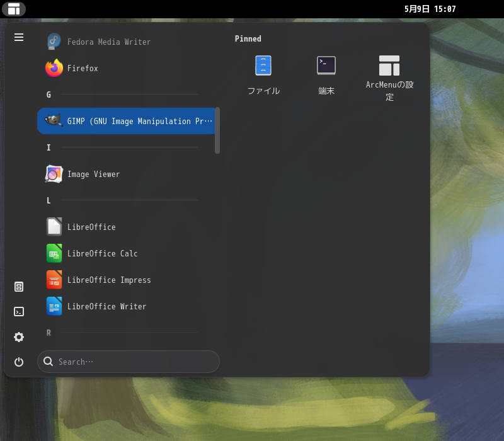The image size is (504, 441).
Task: Open pinned 端末 terminal icon
Action: [x=326, y=66]
